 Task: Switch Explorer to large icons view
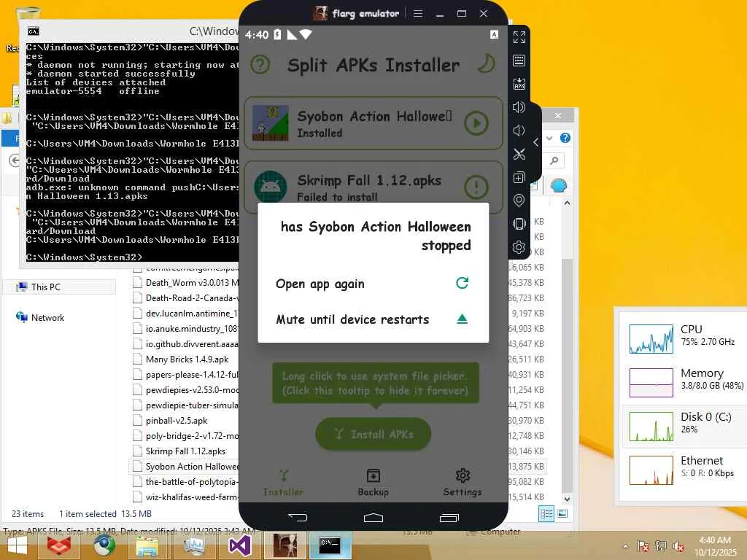click(x=562, y=514)
